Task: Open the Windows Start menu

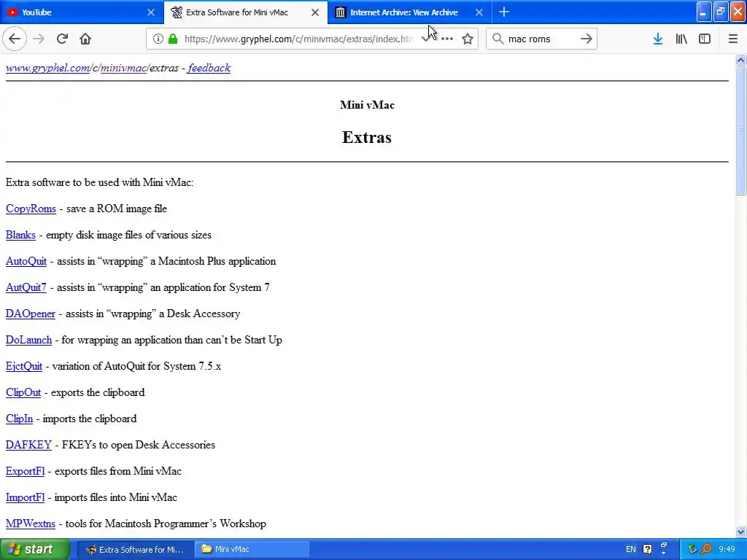Action: 35,549
